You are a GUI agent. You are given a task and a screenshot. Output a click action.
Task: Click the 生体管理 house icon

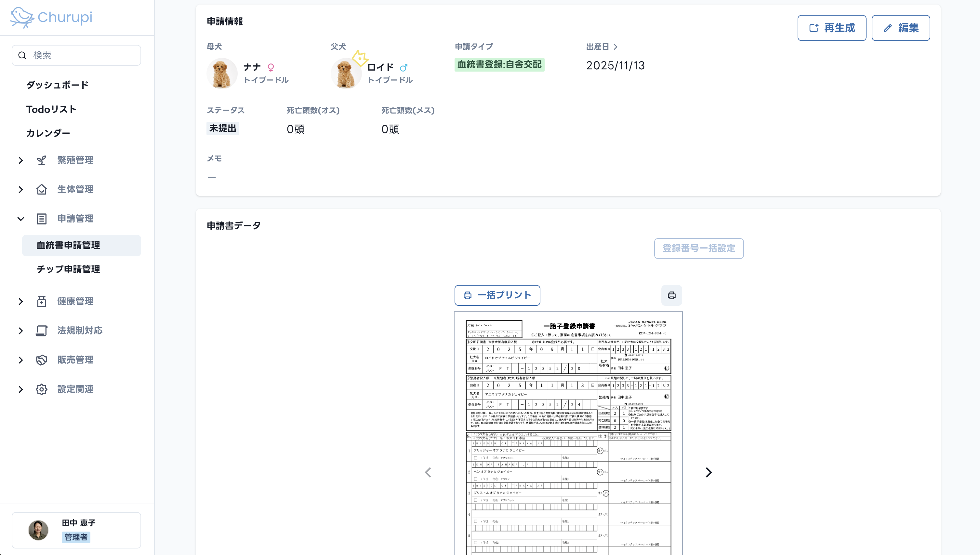tap(41, 189)
